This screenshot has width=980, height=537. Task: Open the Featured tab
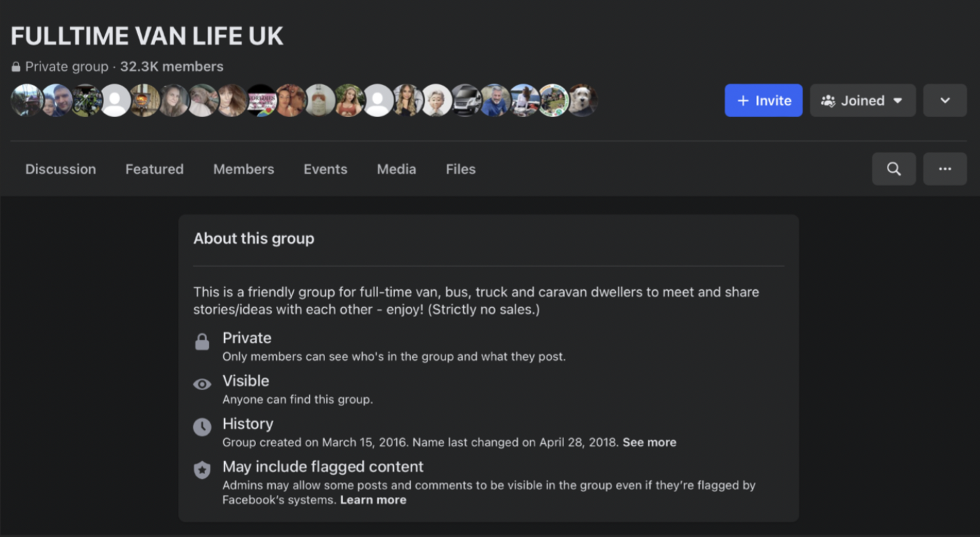tap(155, 169)
